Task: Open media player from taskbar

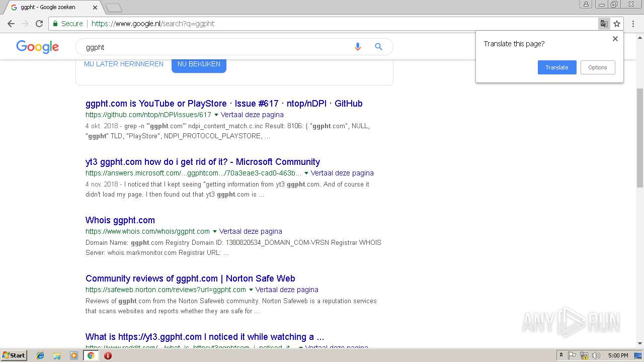Action: tap(74, 355)
